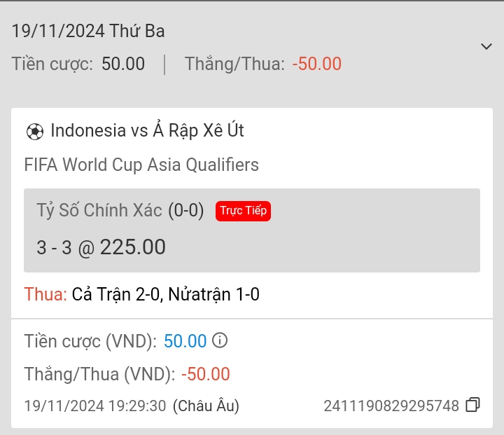The image size is (504, 435).
Task: Click the Thua result line with 2-0 score
Action: tap(142, 294)
